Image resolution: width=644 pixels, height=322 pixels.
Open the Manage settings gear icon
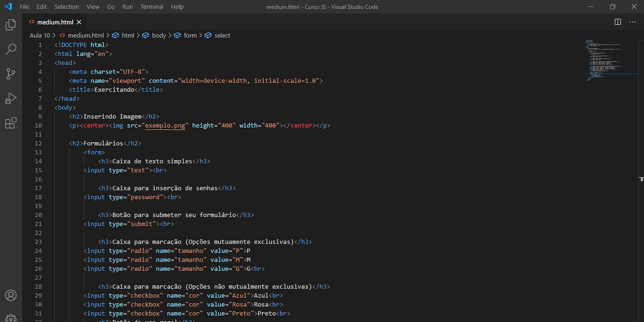coord(10,317)
